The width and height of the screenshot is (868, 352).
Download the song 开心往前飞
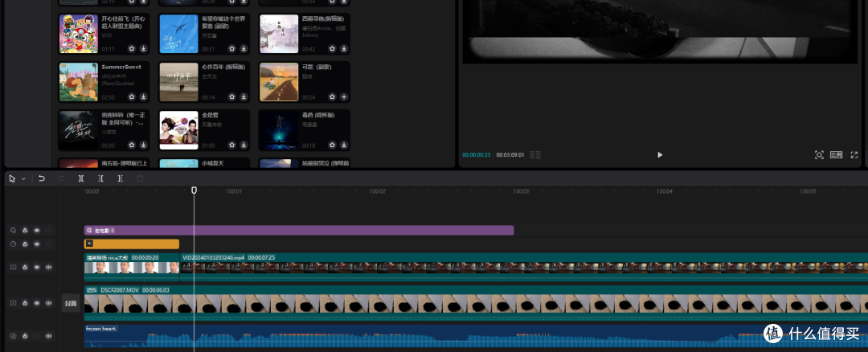143,48
